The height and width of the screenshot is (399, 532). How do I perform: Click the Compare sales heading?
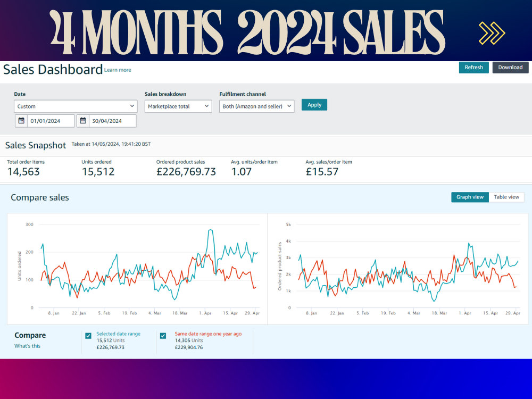pyautogui.click(x=40, y=197)
